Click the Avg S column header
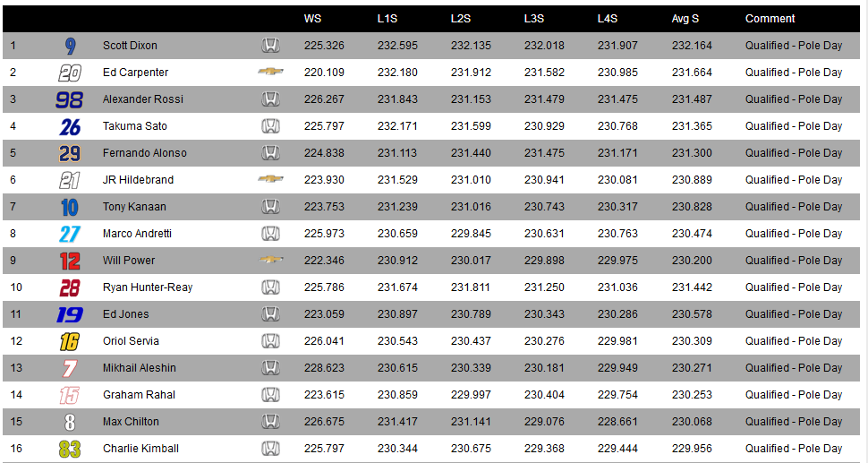 point(685,18)
